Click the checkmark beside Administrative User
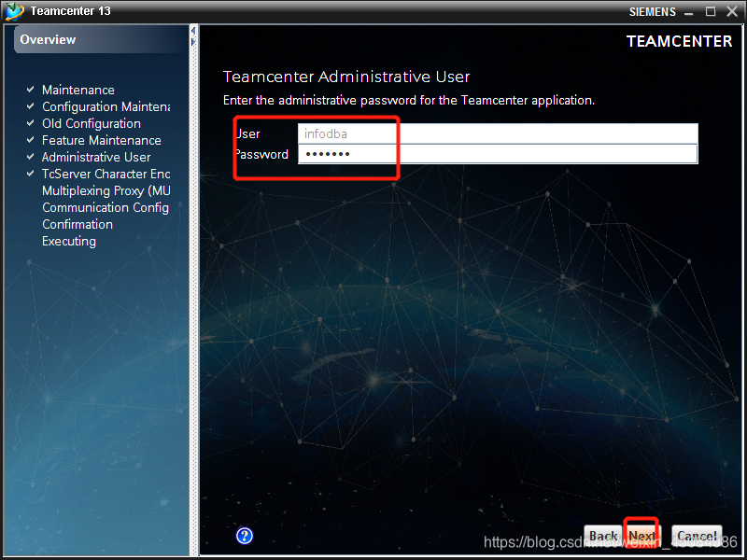 coord(31,157)
